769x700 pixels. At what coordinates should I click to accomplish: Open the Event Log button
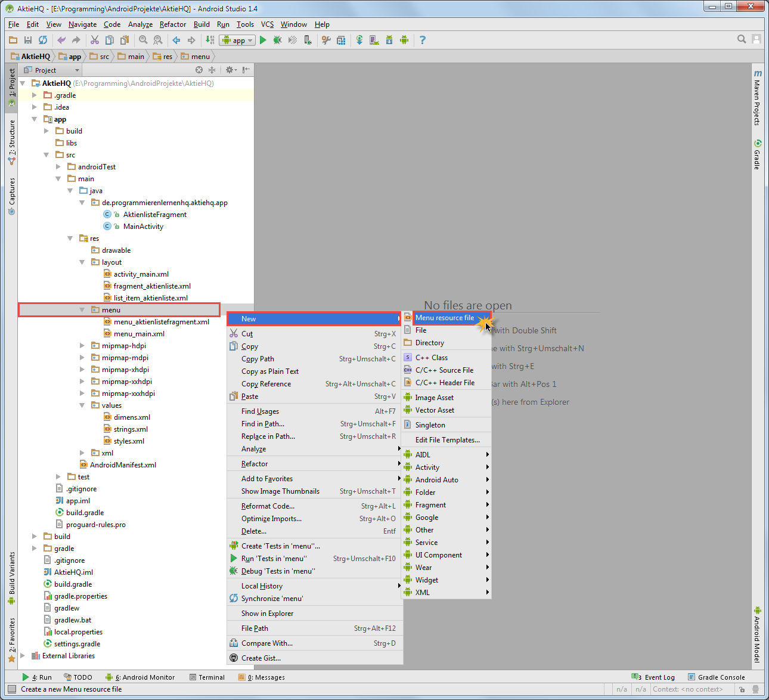pos(653,677)
